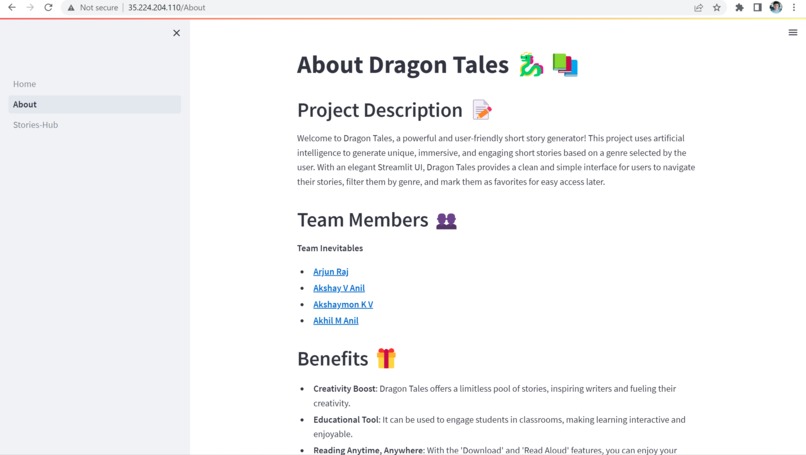This screenshot has width=806, height=455.
Task: Open Akshay V Anil's profile link
Action: click(339, 288)
